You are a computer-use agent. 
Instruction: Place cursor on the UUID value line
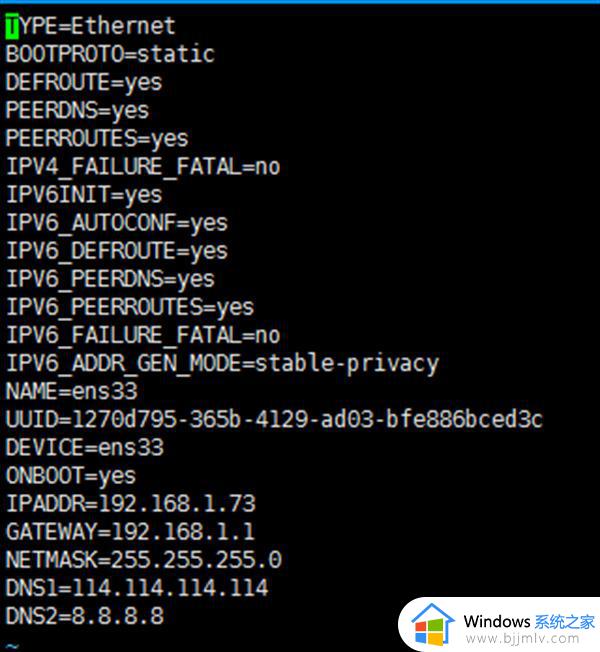pos(274,418)
